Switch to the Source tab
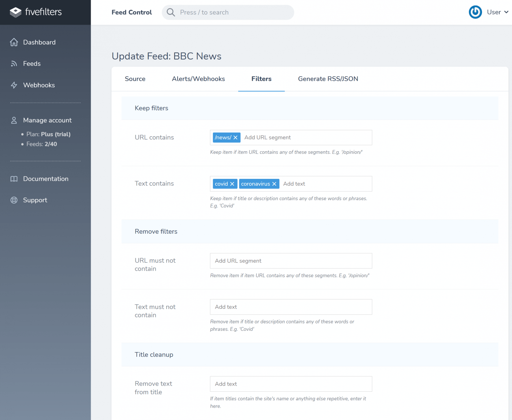Image resolution: width=512 pixels, height=420 pixels. [135, 79]
